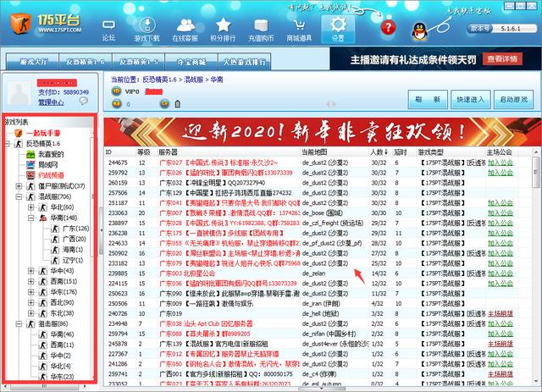The image size is (542, 392).
Task: Click the user avatar picture
Action: tap(19, 92)
